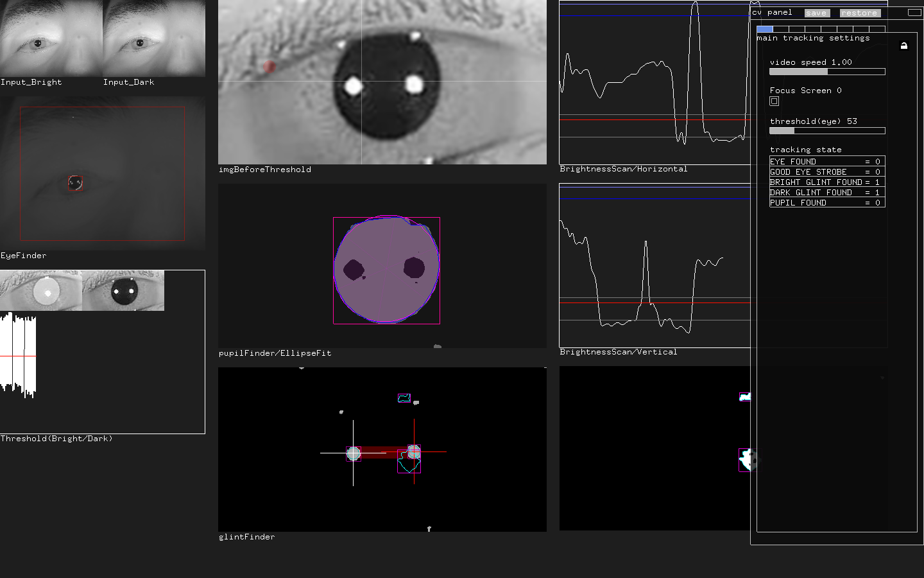
Task: Click the Input_Bright eye preview
Action: [x=51, y=37]
